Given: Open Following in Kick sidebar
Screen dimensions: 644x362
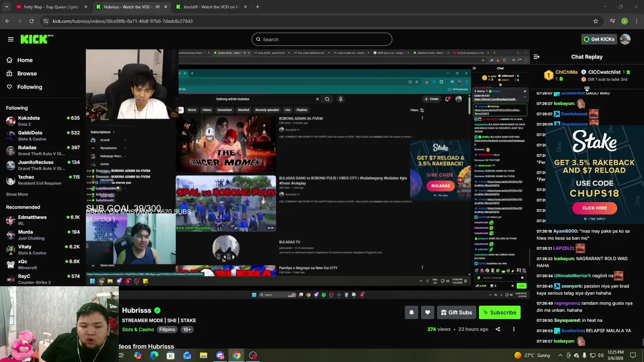Looking at the screenshot, I should click(x=30, y=87).
